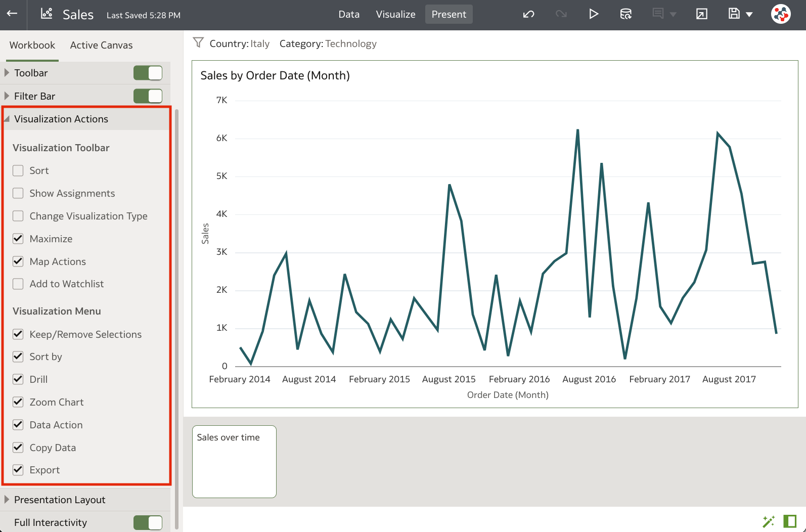
Task: Uncheck the Export option
Action: [18, 470]
